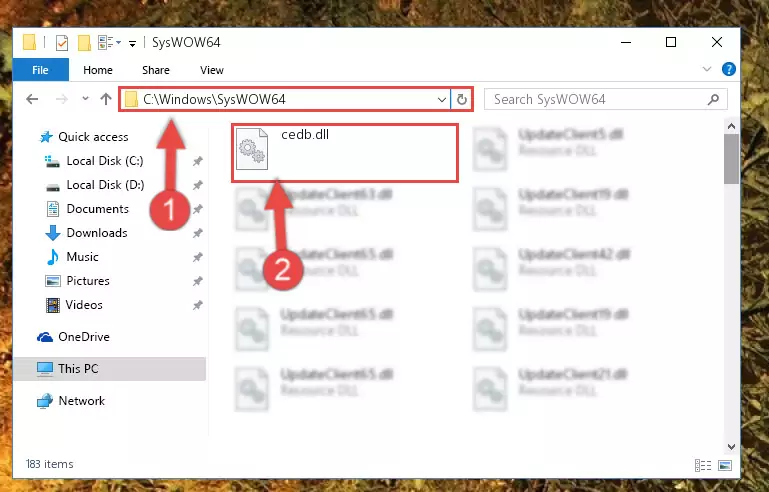Open Pictures in the sidebar
Screen dimensions: 769x492
click(x=88, y=281)
